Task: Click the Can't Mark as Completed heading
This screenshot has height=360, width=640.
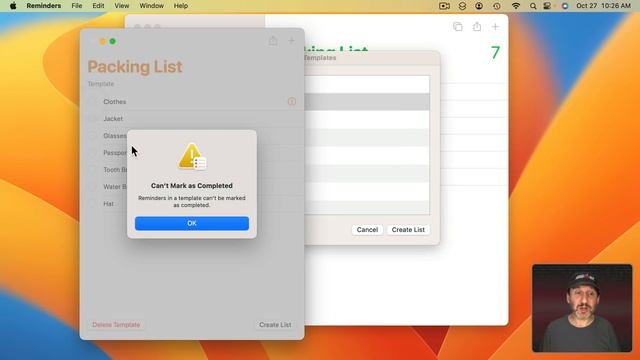Action: coord(192,186)
